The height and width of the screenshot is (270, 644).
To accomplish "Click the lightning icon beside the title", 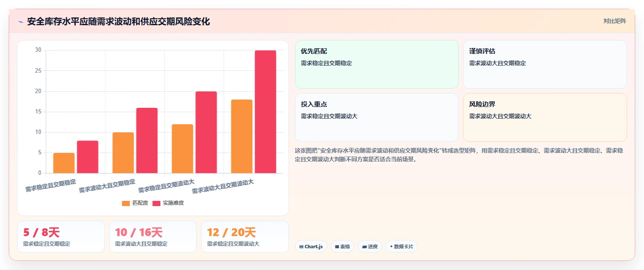I will (x=20, y=22).
